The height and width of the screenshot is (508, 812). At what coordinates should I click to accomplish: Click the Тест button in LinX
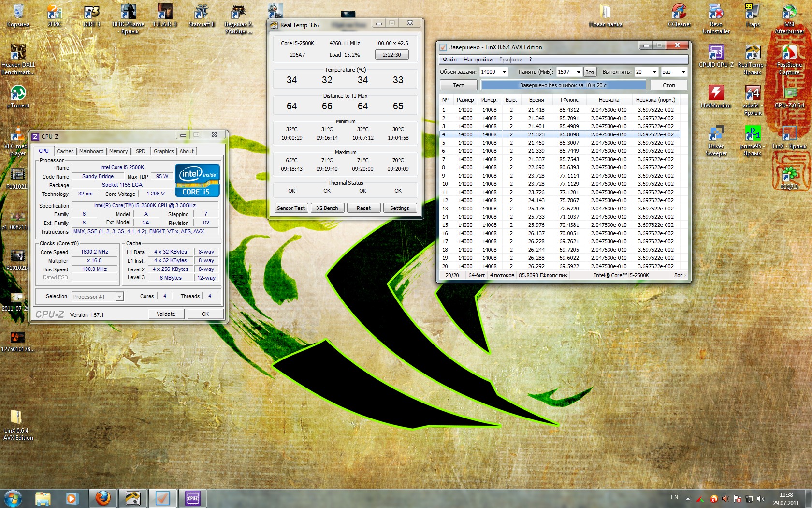[x=458, y=85]
